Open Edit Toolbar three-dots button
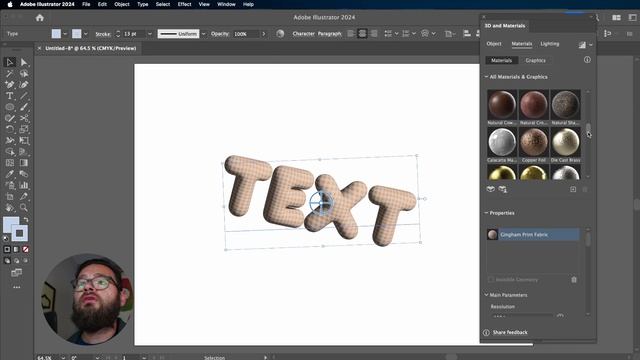Image resolution: width=640 pixels, height=360 pixels. (x=17, y=287)
